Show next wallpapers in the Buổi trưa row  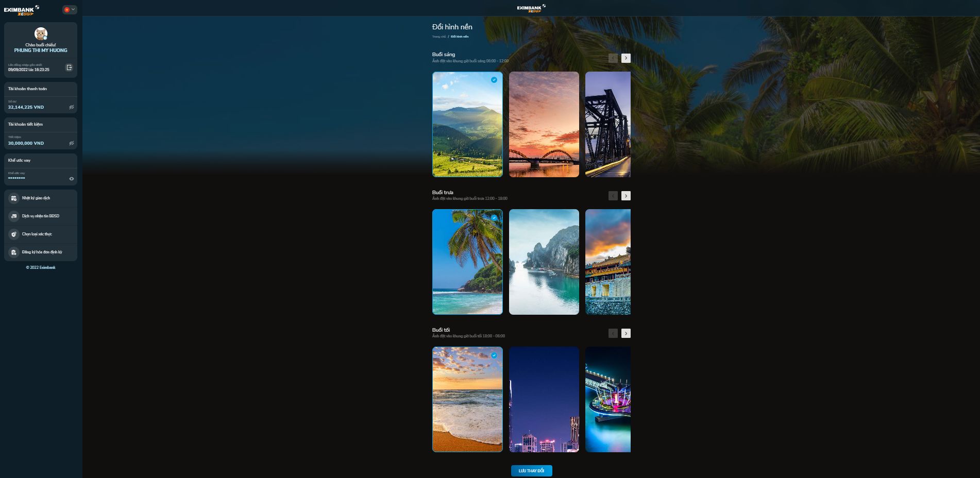tap(626, 196)
